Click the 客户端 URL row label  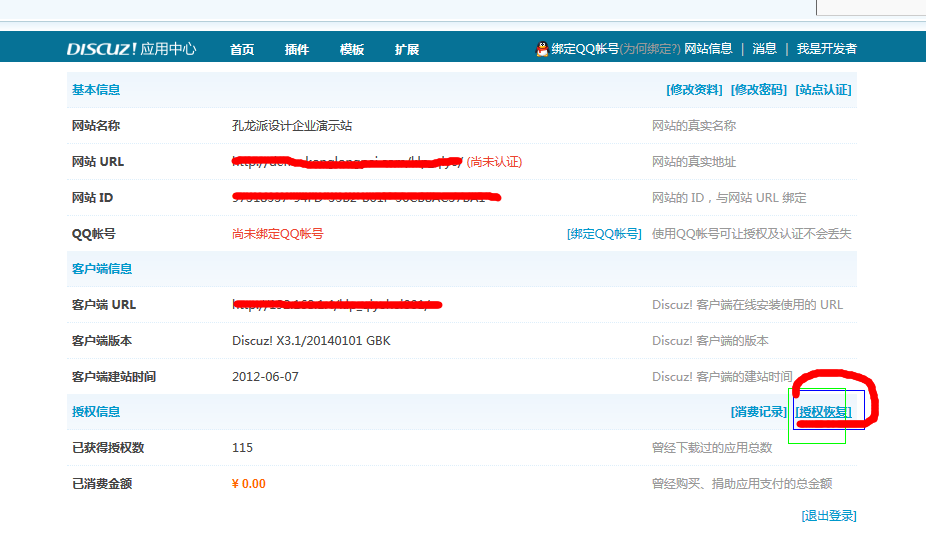pyautogui.click(x=103, y=305)
